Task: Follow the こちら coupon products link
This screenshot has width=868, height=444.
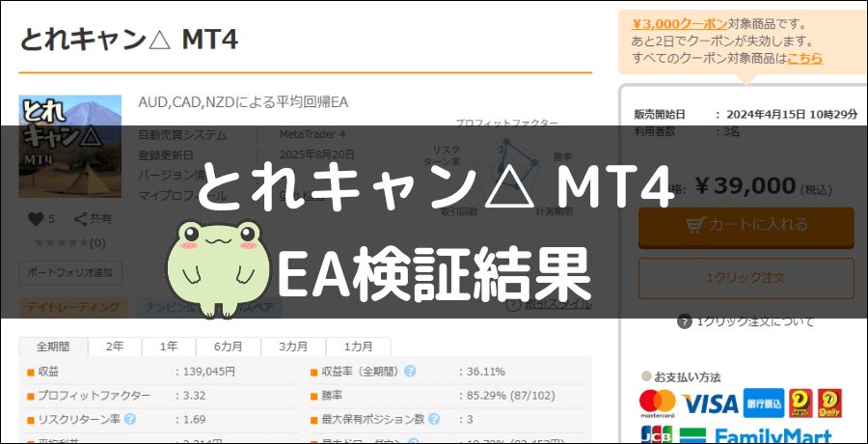Action: [805, 58]
